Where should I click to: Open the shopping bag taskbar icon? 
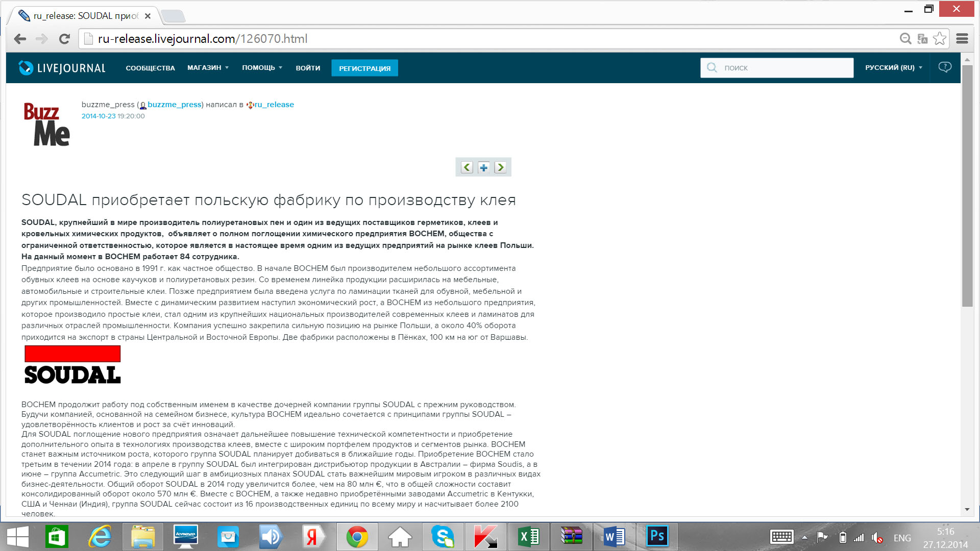coord(228,537)
